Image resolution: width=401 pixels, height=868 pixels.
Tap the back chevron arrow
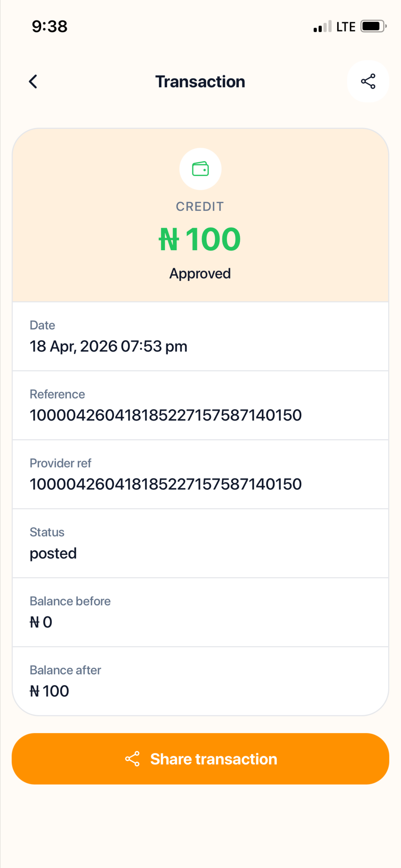click(x=33, y=82)
